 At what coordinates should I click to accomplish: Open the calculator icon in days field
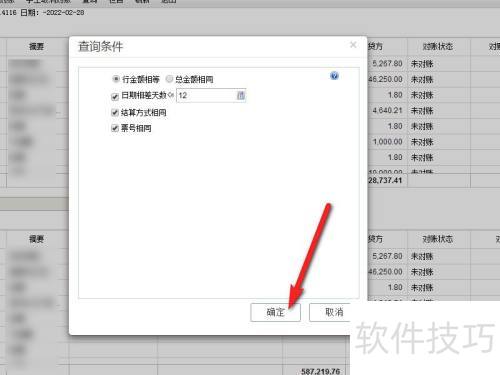[x=241, y=96]
